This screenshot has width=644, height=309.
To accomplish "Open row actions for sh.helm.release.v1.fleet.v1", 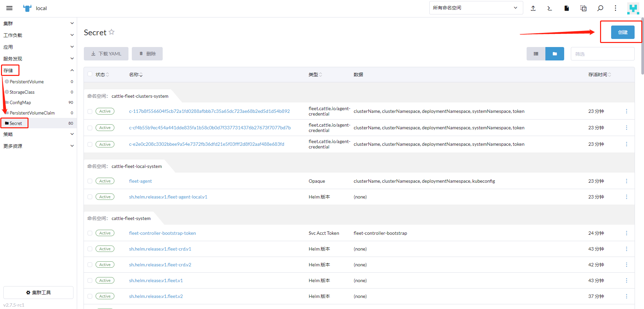I will tap(627, 280).
